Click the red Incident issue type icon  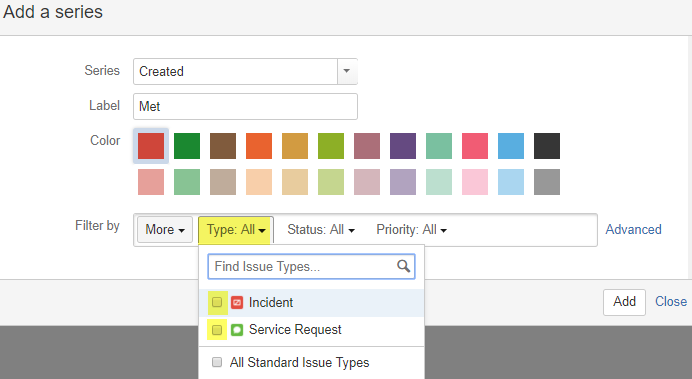tap(237, 302)
